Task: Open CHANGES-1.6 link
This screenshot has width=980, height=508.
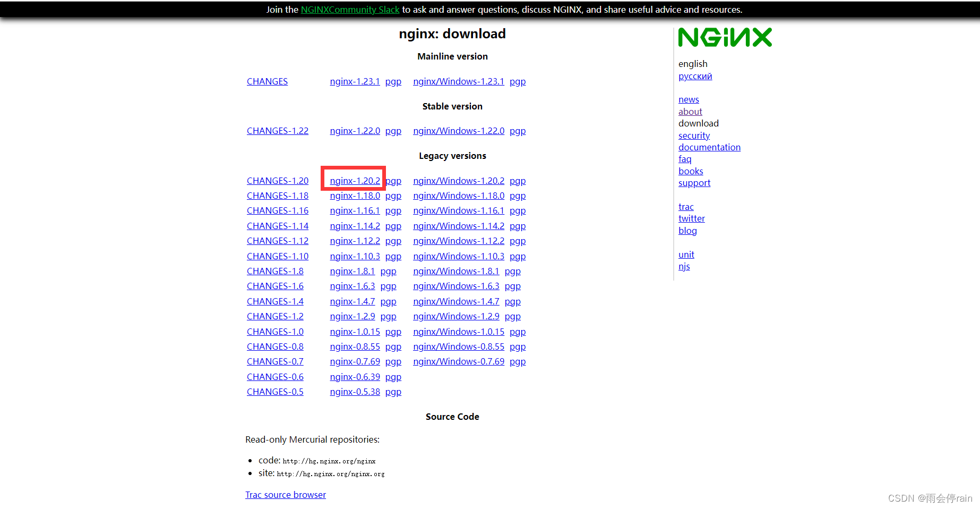Action: tap(275, 286)
